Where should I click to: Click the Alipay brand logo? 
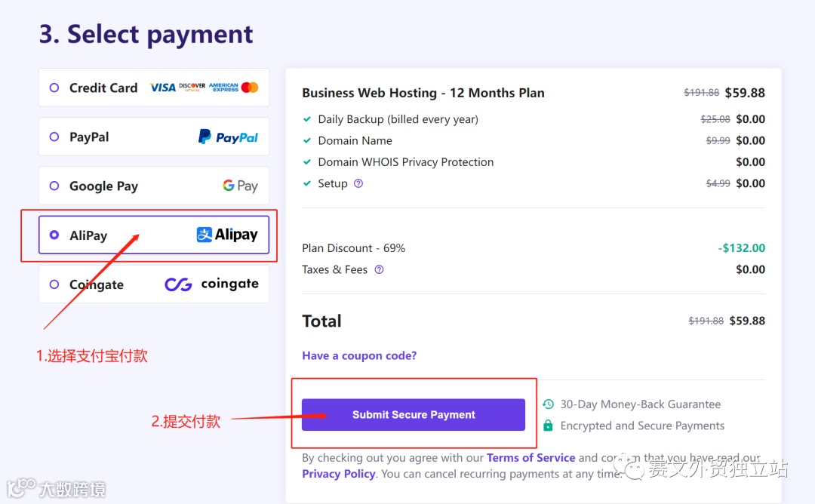pos(227,235)
